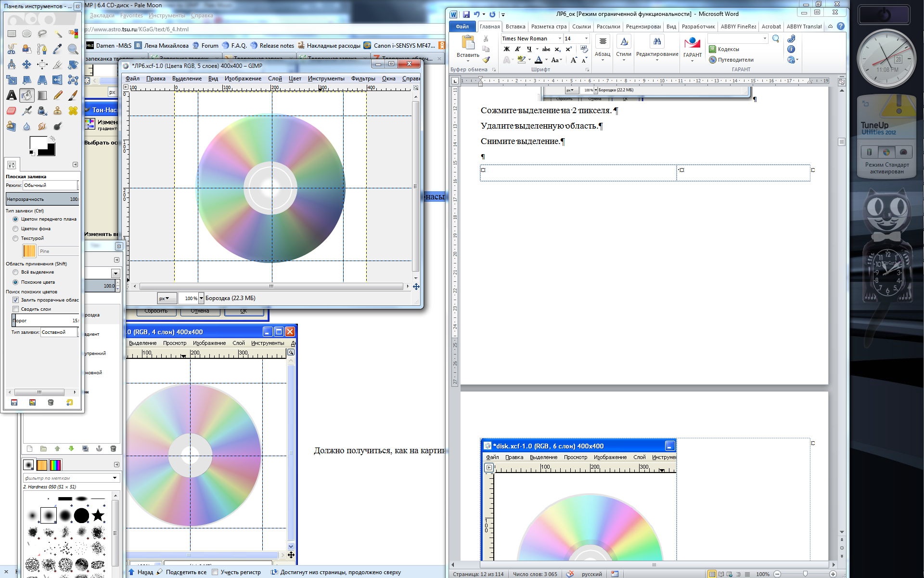Select the Fuzzy Select magic wand tool

coord(58,34)
